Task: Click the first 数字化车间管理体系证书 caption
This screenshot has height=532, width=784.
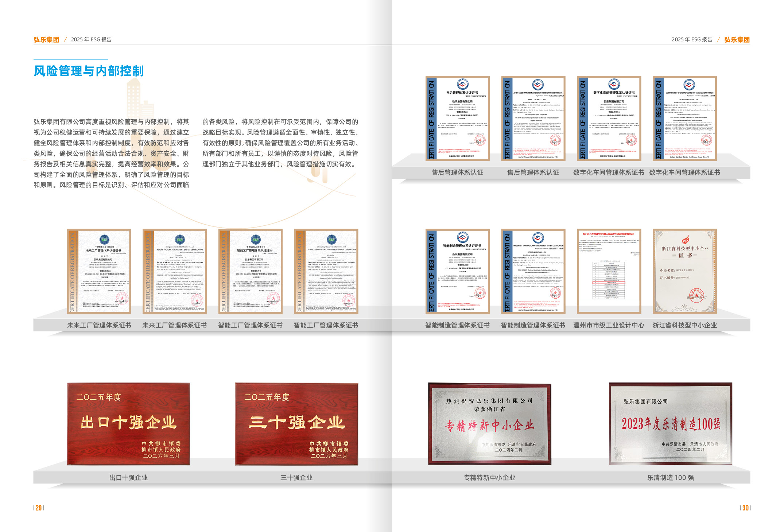Action: pyautogui.click(x=608, y=172)
